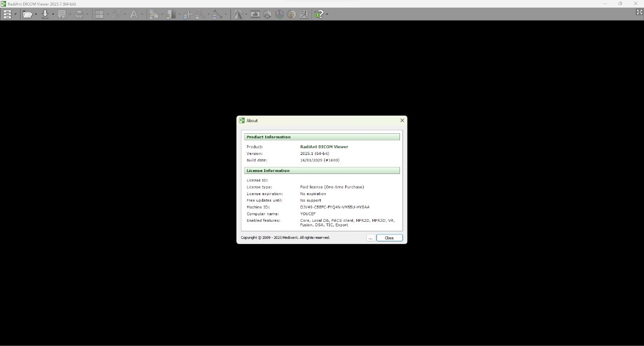This screenshot has width=644, height=346.
Task: Click the version 2025.1 (64-bit) value
Action: [314, 153]
